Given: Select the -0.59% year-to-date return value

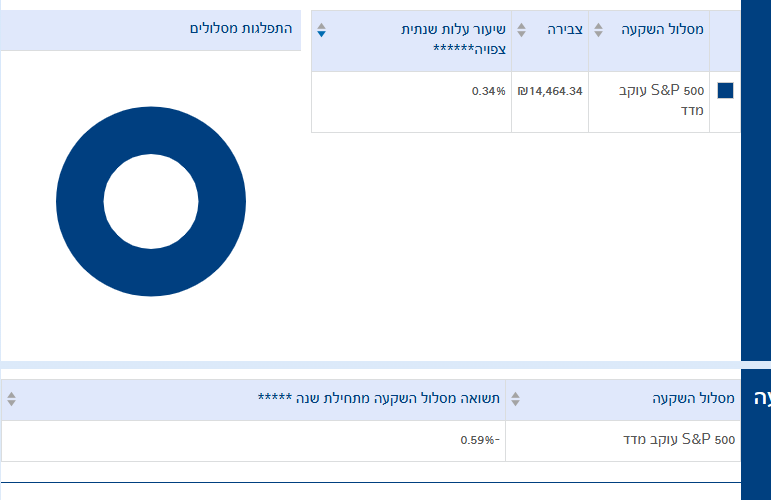Looking at the screenshot, I should (x=480, y=440).
